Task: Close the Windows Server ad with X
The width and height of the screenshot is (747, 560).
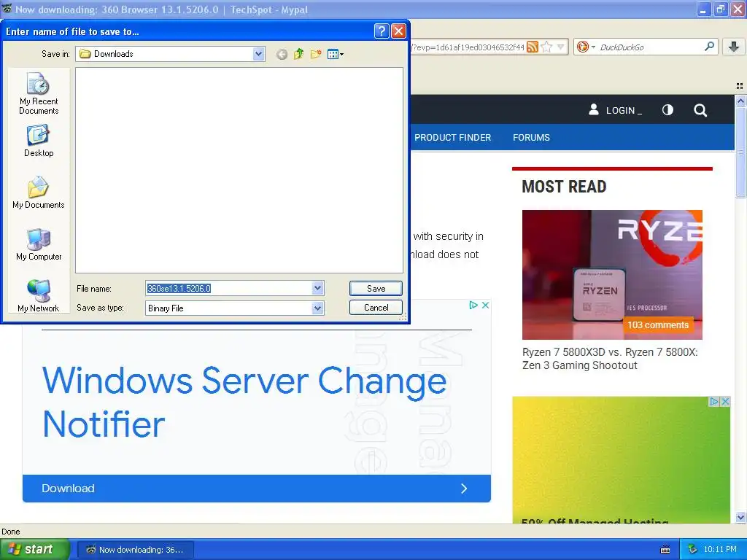Action: click(x=485, y=305)
